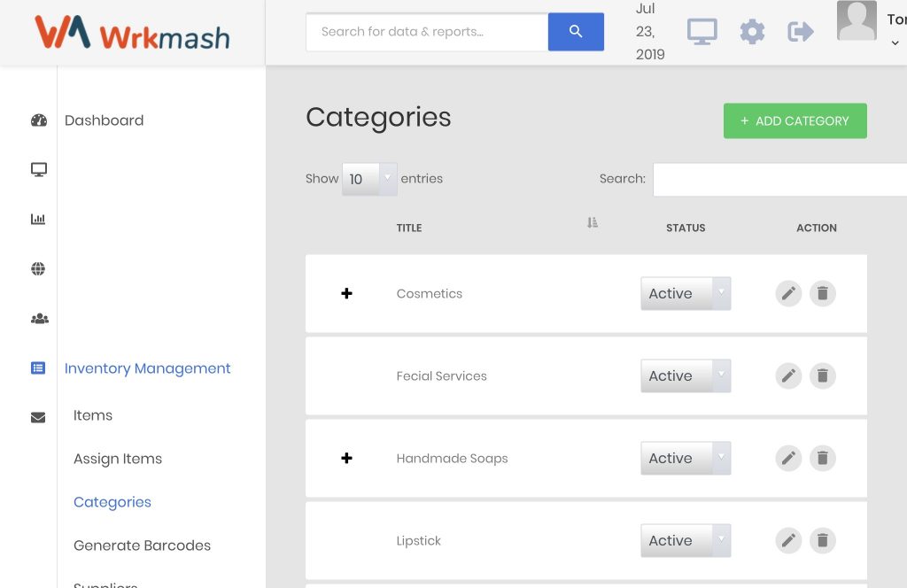Open settings gear in the header
This screenshot has height=588, width=907.
pyautogui.click(x=752, y=31)
